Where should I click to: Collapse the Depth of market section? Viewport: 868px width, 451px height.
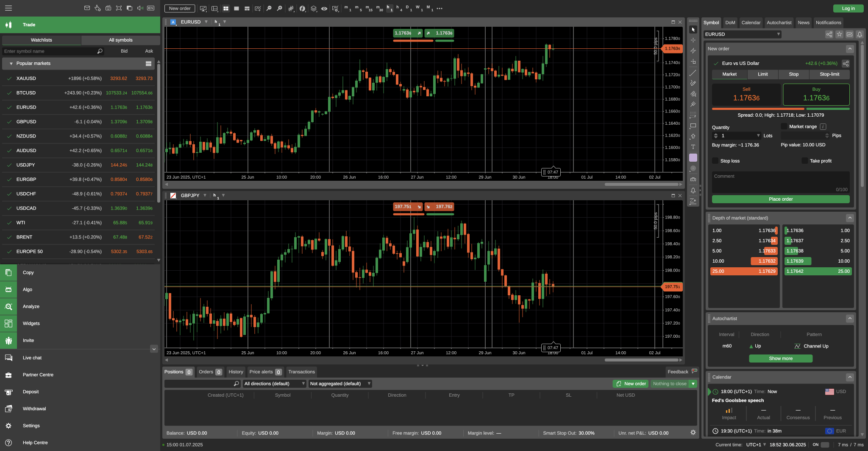point(850,218)
